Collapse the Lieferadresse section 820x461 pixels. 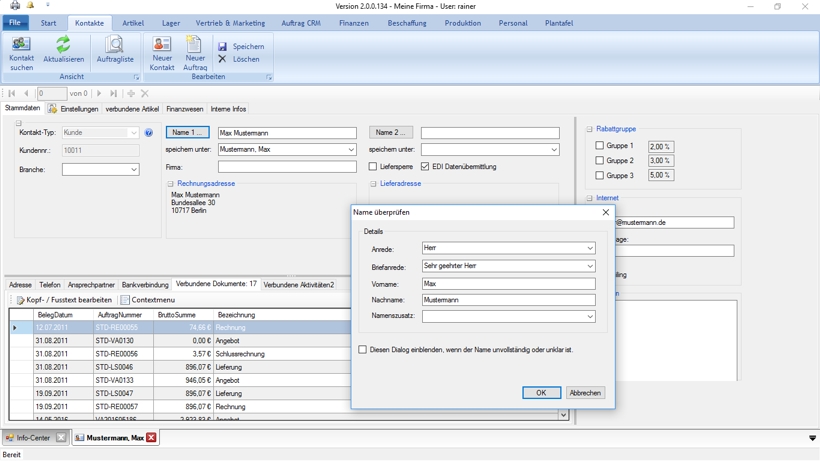coord(373,184)
